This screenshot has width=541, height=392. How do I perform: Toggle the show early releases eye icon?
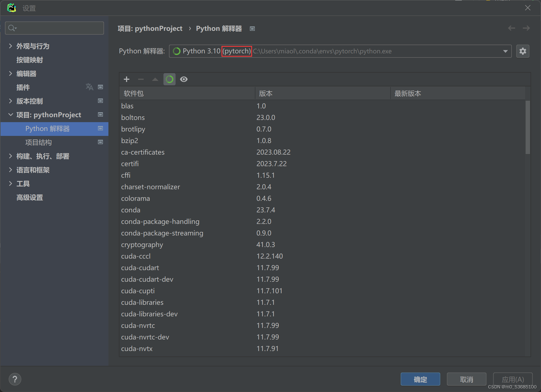point(184,79)
